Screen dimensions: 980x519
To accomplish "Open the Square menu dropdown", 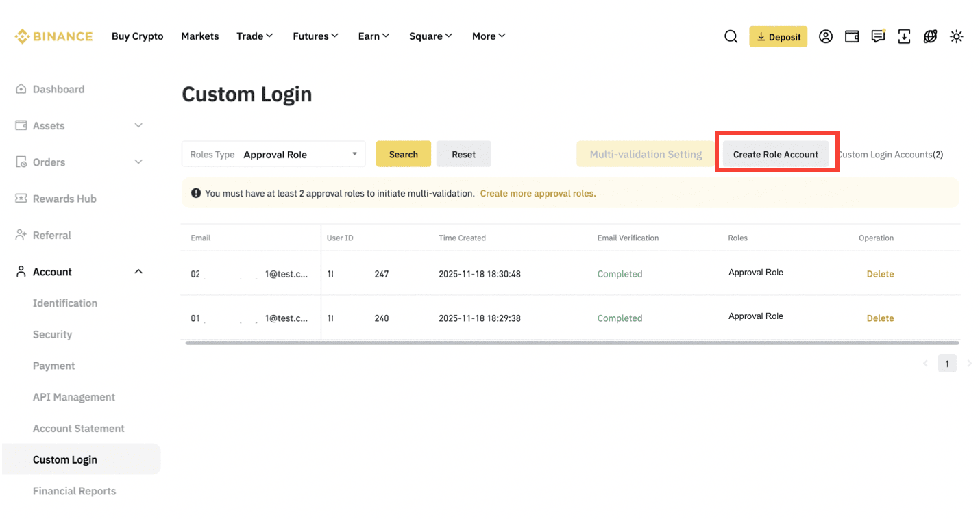I will (x=430, y=36).
